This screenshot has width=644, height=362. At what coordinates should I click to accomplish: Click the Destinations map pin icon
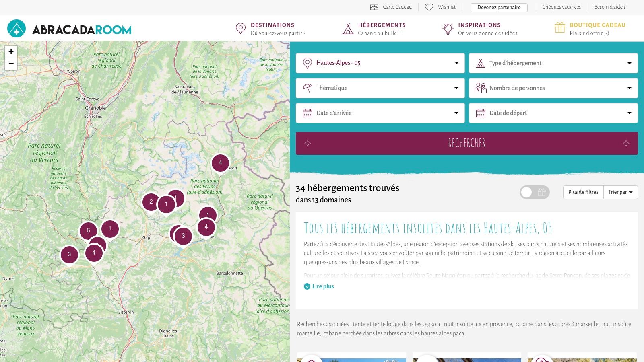coord(241,29)
